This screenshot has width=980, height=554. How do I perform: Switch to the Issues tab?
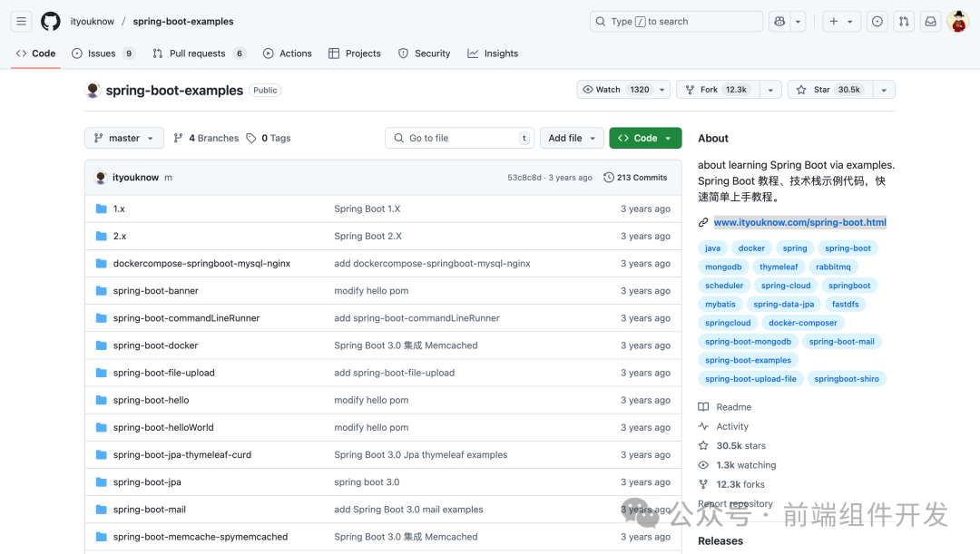(x=103, y=53)
